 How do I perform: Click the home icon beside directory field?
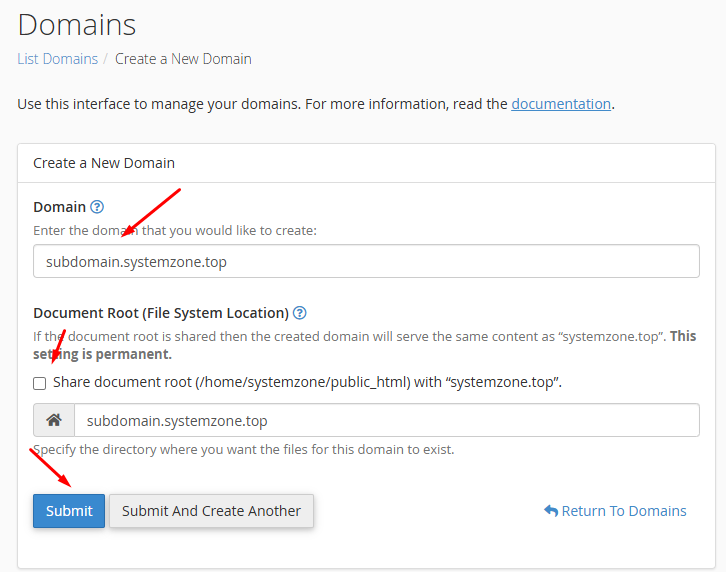(x=54, y=421)
